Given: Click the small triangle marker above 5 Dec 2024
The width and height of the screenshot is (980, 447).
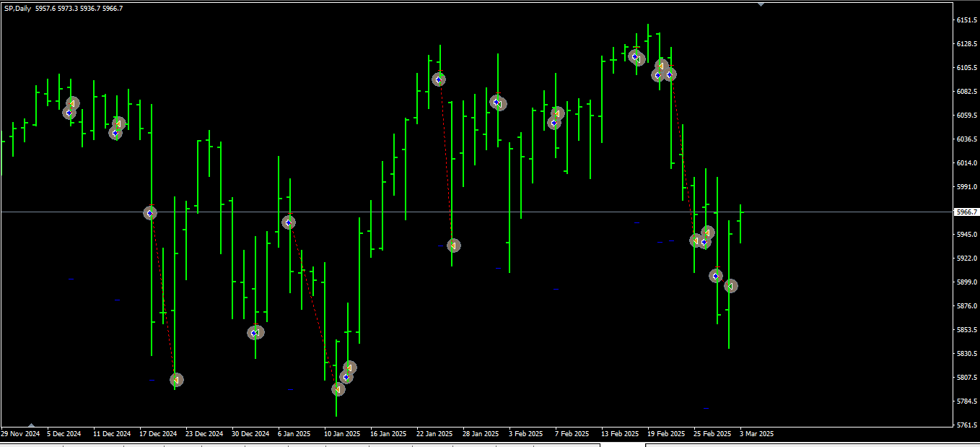Looking at the screenshot, I should click(x=31, y=425).
